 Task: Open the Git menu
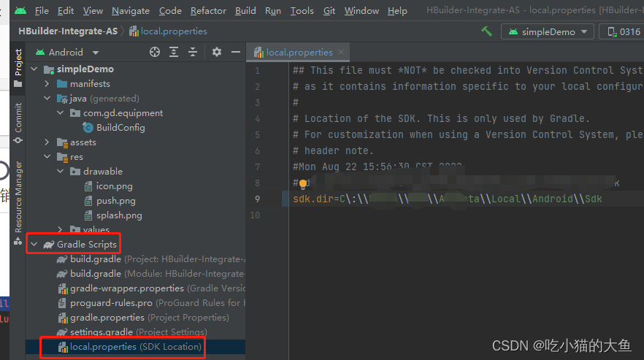point(329,11)
